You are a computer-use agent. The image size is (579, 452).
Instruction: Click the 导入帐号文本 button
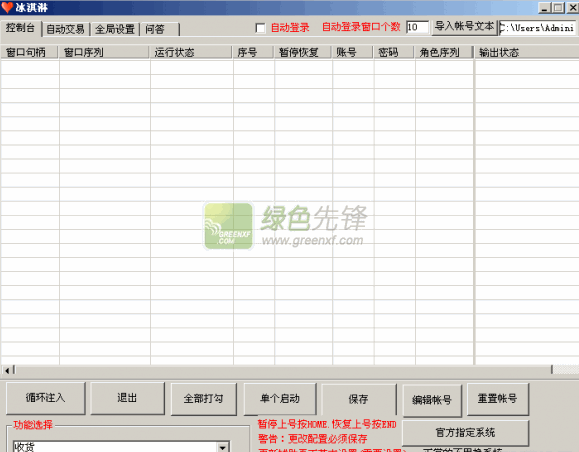point(465,27)
